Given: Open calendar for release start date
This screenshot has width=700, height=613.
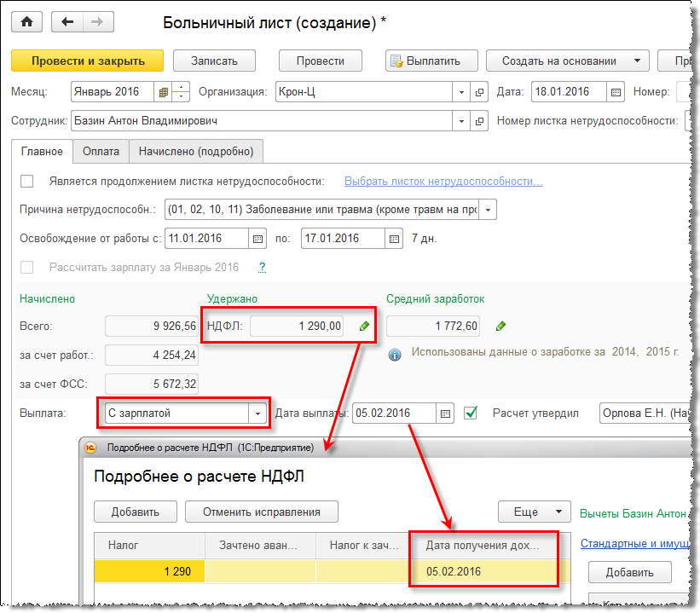Looking at the screenshot, I should pyautogui.click(x=257, y=238).
